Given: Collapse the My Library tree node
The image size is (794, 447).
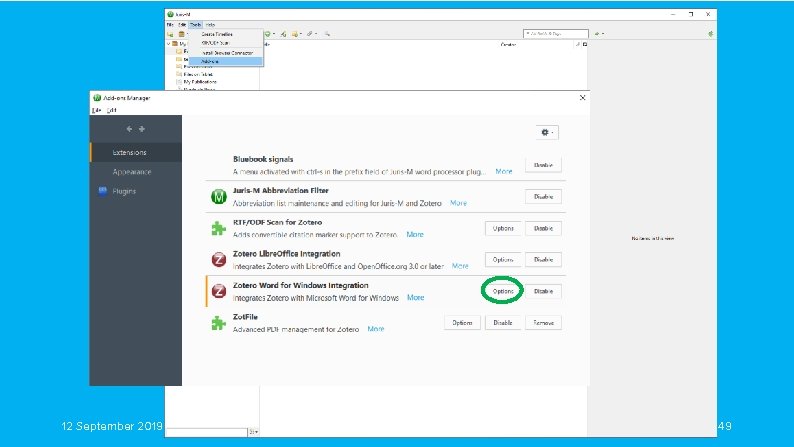Looking at the screenshot, I should click(168, 44).
